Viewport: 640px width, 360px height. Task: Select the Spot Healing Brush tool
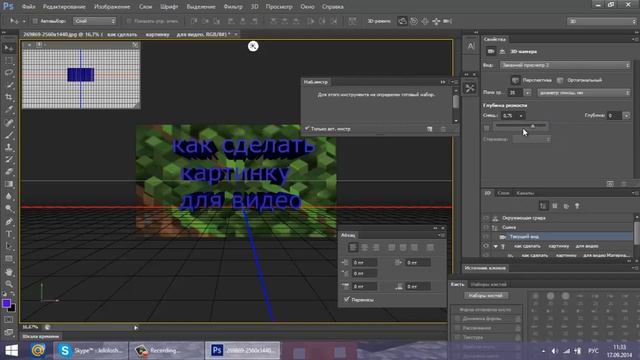coord(9,122)
